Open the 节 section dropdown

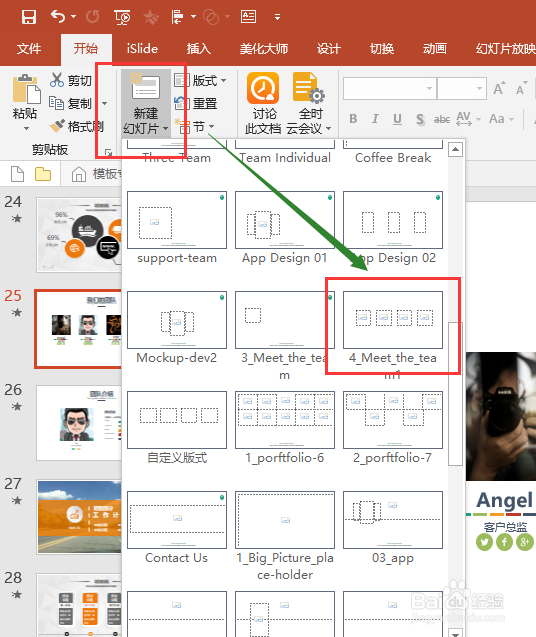[x=194, y=127]
